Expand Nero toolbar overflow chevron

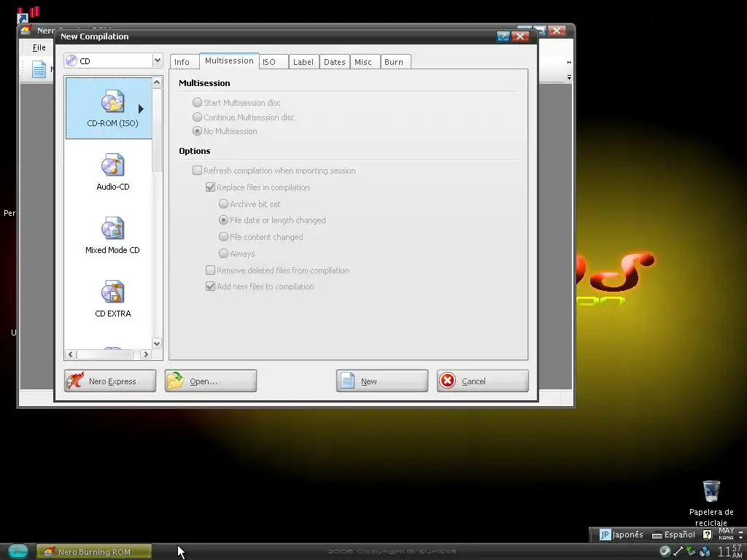point(569,63)
